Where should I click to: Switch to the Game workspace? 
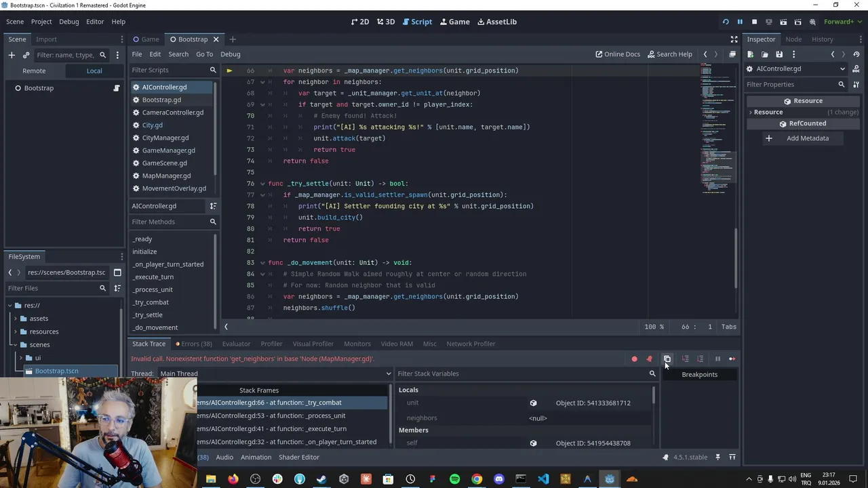point(454,22)
